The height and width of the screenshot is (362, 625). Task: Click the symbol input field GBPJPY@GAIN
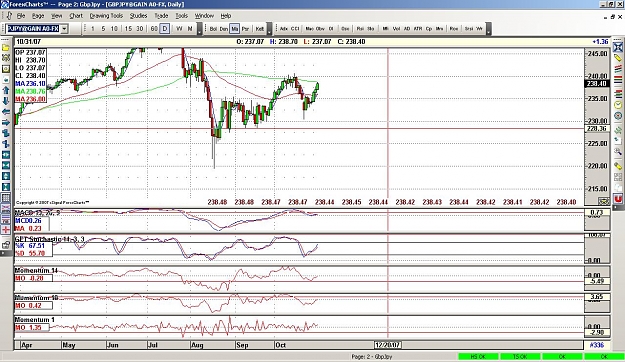click(x=33, y=29)
